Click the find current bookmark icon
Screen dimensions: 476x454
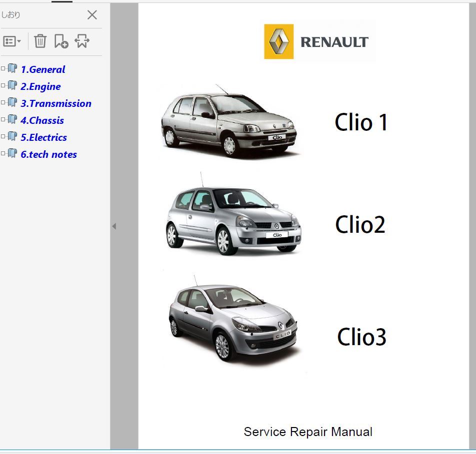[82, 41]
